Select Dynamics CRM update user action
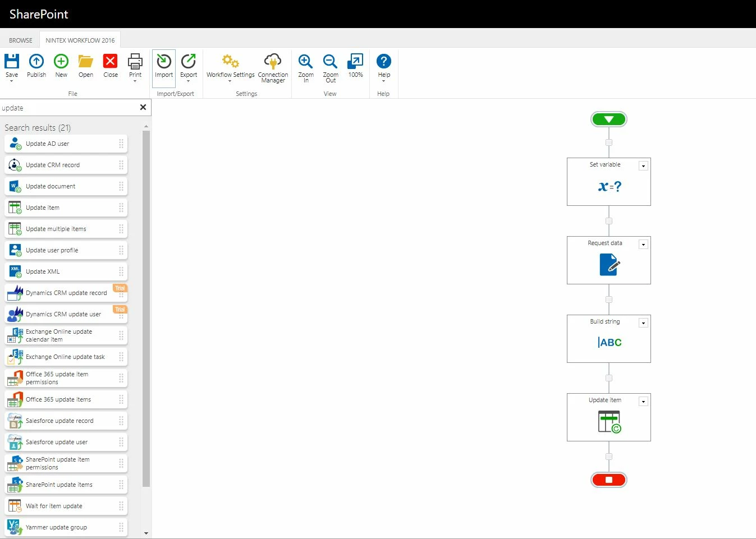Screen dimensions: 756x539 [x=66, y=314]
